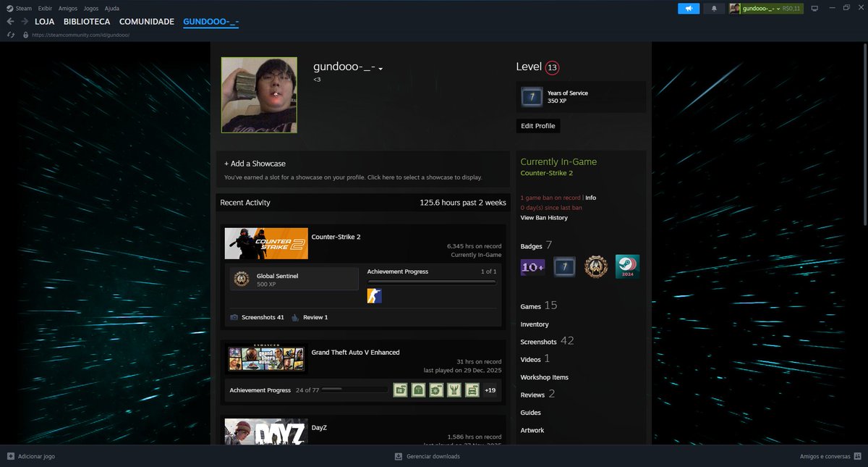
Task: Open the Counter-Strike 2 game banner
Action: point(266,243)
